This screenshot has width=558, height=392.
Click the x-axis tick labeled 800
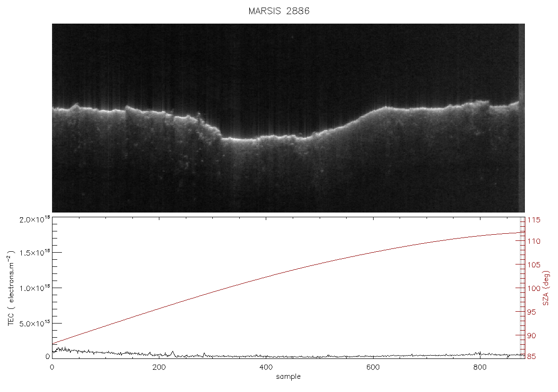[x=480, y=367]
